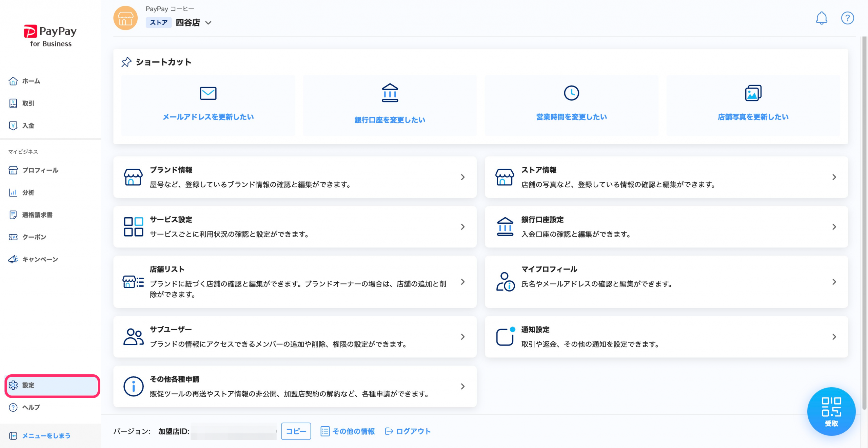868x448 pixels.
Task: Click the その他各種申請 info circle icon
Action: [133, 386]
